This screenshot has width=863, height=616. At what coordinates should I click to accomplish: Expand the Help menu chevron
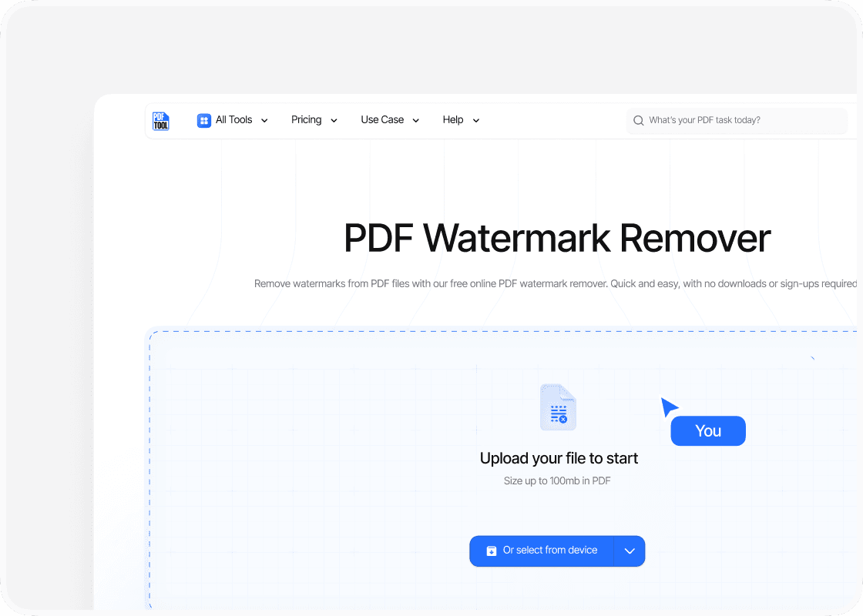[475, 121]
